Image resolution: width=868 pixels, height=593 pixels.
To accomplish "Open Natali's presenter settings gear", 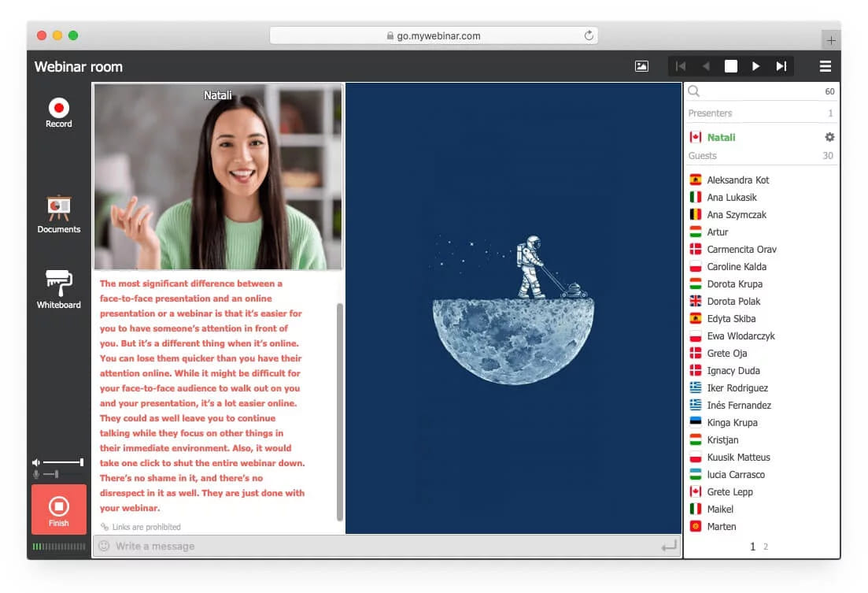I will [829, 137].
